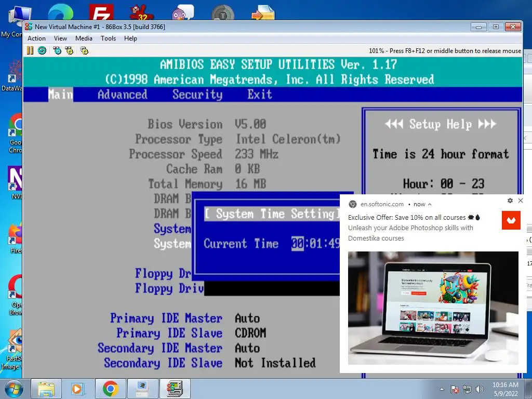Open FileZilla desktop icon
532x399 pixels.
coord(101,12)
